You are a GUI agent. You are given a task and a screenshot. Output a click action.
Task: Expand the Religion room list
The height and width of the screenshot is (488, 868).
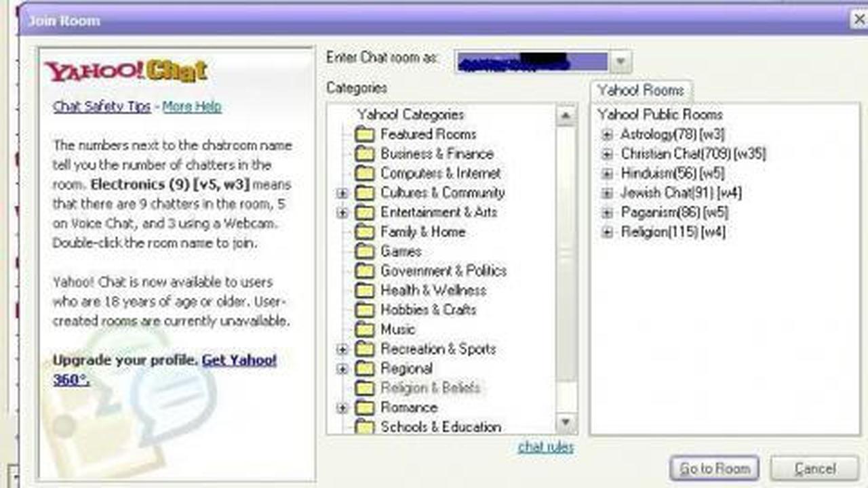(607, 233)
